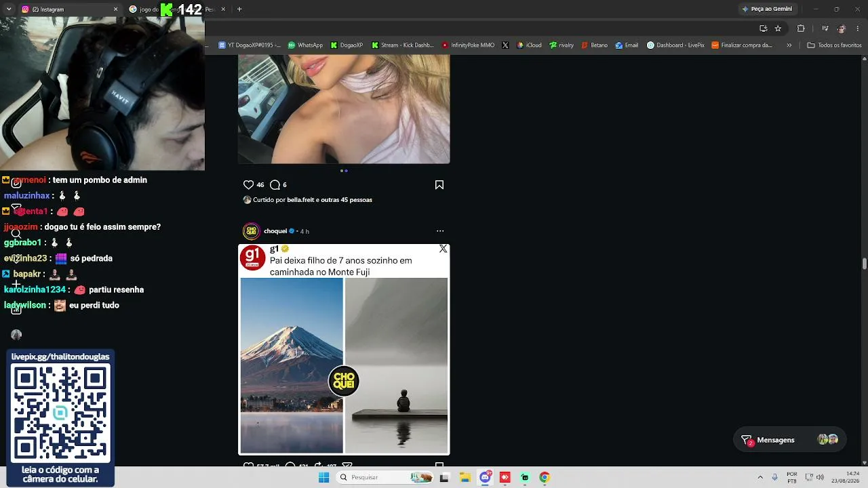Close the Google search tab
Screen dimensions: 868x488
tap(223, 9)
